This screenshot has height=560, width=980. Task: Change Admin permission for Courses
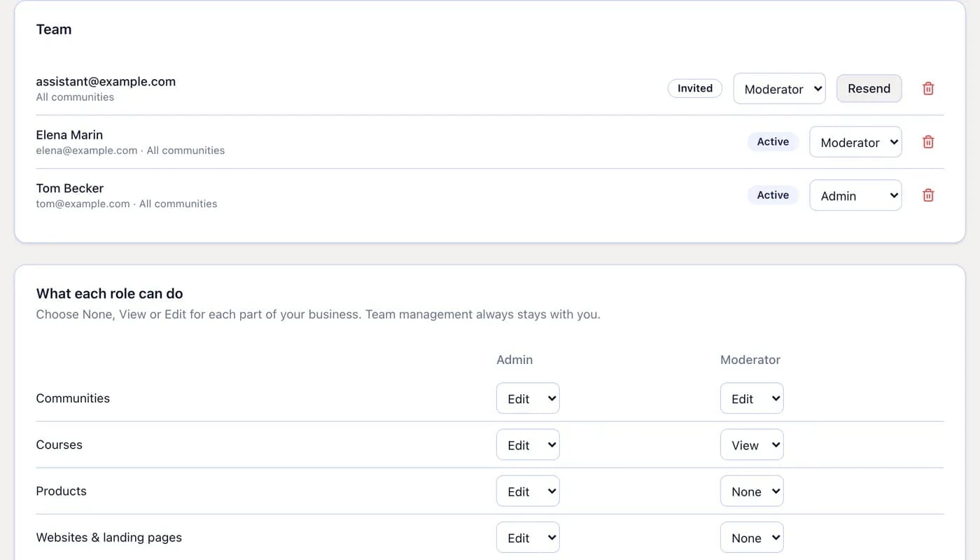pos(528,444)
